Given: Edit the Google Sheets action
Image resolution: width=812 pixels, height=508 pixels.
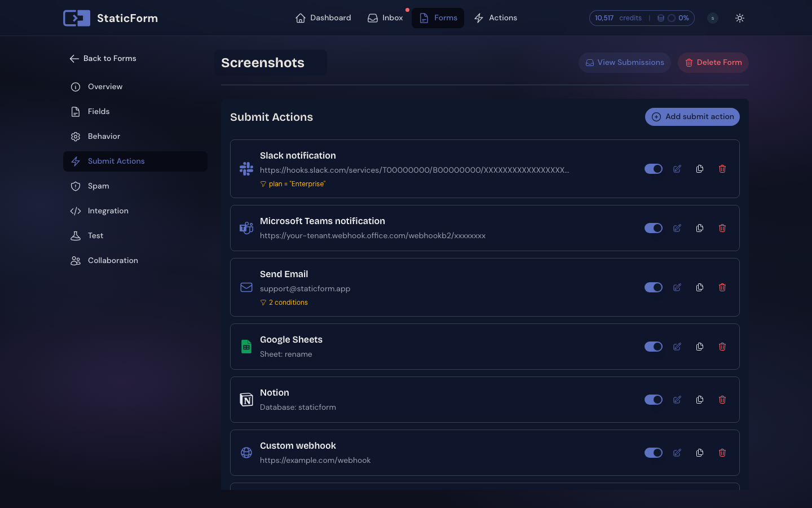Looking at the screenshot, I should [x=677, y=347].
